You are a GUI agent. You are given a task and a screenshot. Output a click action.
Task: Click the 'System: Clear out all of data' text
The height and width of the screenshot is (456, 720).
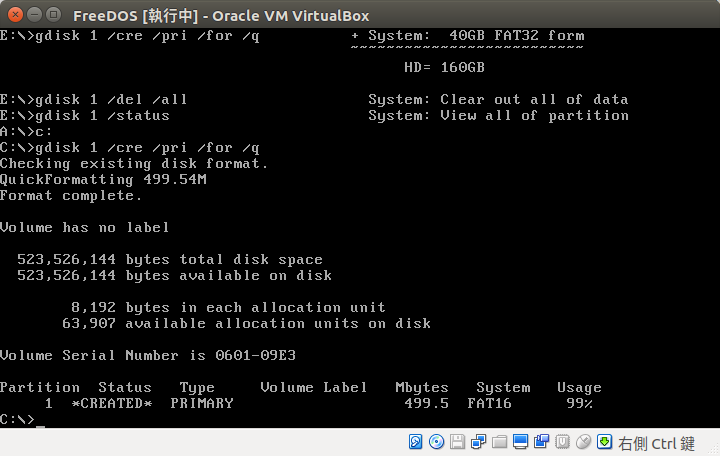click(x=498, y=100)
